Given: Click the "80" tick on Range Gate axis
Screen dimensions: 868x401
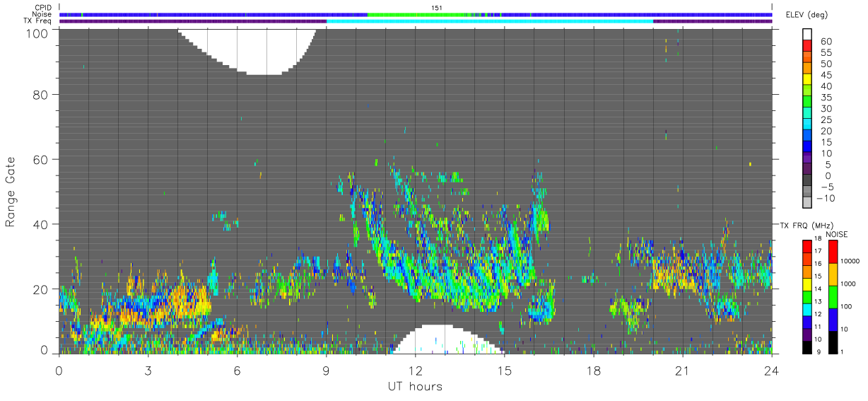Looking at the screenshot, I should [41, 95].
